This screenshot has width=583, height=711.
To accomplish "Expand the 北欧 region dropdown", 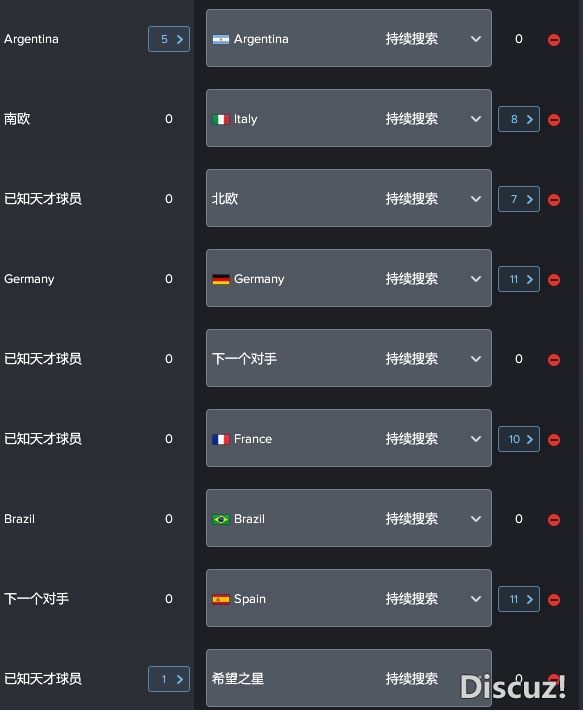I will [x=349, y=198].
